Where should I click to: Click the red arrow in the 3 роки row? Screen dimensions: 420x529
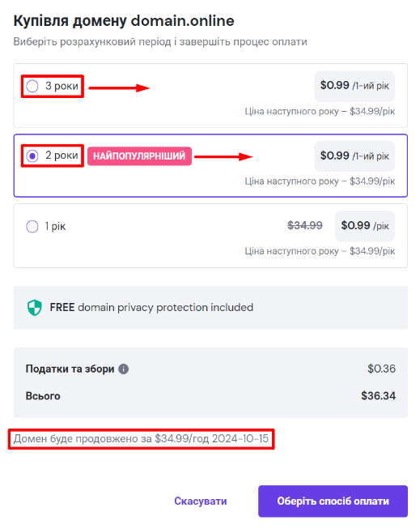pyautogui.click(x=119, y=88)
